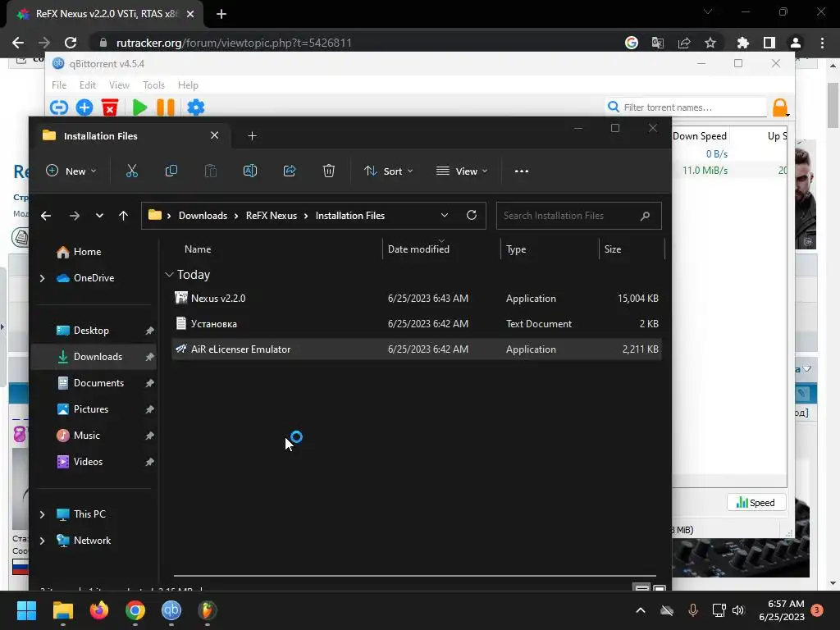840x630 pixels.
Task: Click the Rename icon in Explorer toolbar
Action: 250,171
